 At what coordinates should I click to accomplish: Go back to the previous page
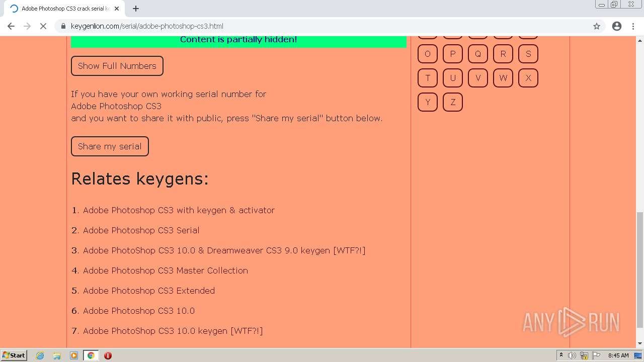coord(11,26)
